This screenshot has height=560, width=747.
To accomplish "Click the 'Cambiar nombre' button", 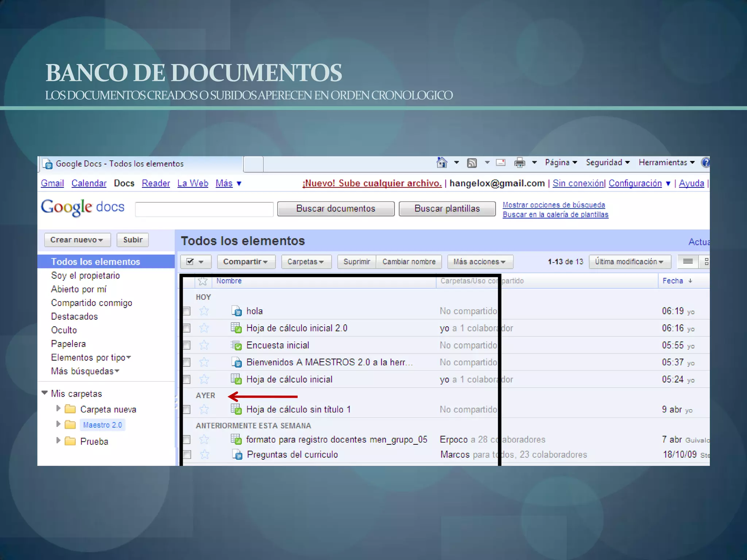I will (409, 262).
